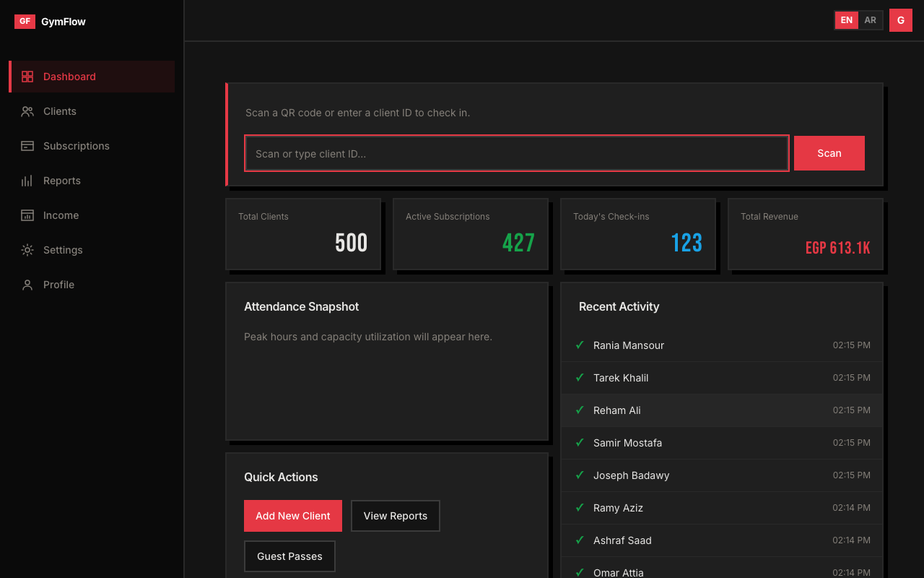This screenshot has height=578, width=924.
Task: Click the Add New Client button
Action: (x=293, y=516)
